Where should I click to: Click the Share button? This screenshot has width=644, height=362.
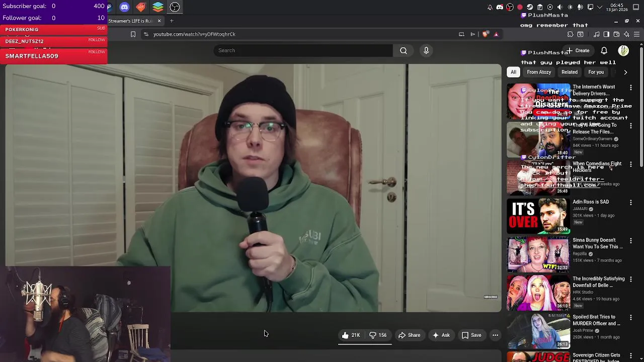pyautogui.click(x=409, y=335)
